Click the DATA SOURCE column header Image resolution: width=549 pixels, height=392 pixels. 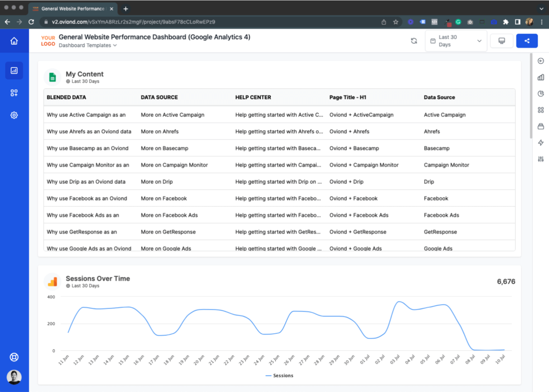point(159,97)
